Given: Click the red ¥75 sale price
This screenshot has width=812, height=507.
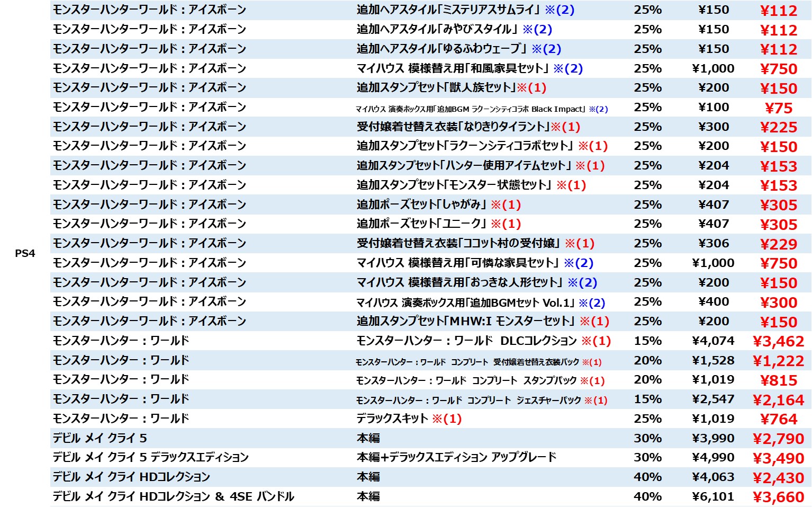Looking at the screenshot, I should point(778,108).
